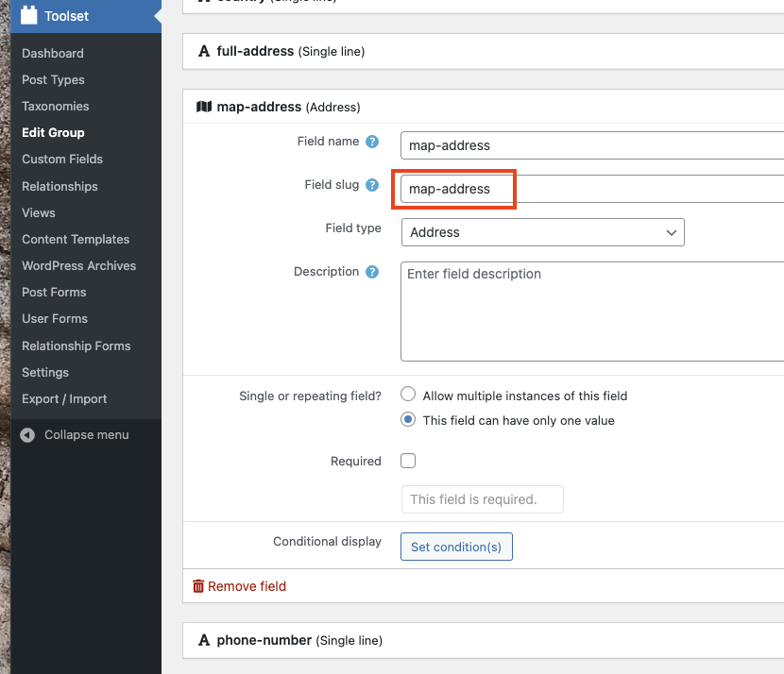
Task: Click the text icon beside full-address heading
Action: (x=204, y=51)
